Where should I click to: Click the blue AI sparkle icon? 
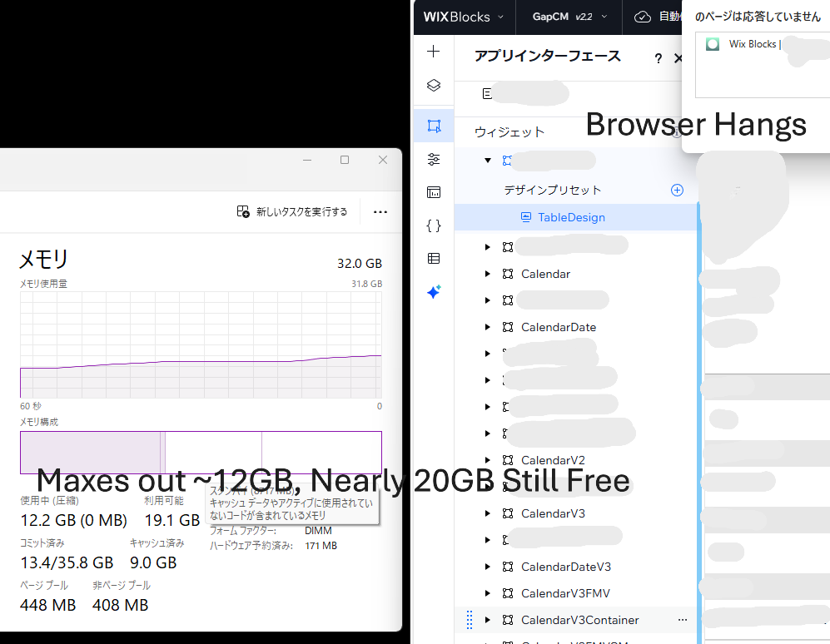(434, 291)
